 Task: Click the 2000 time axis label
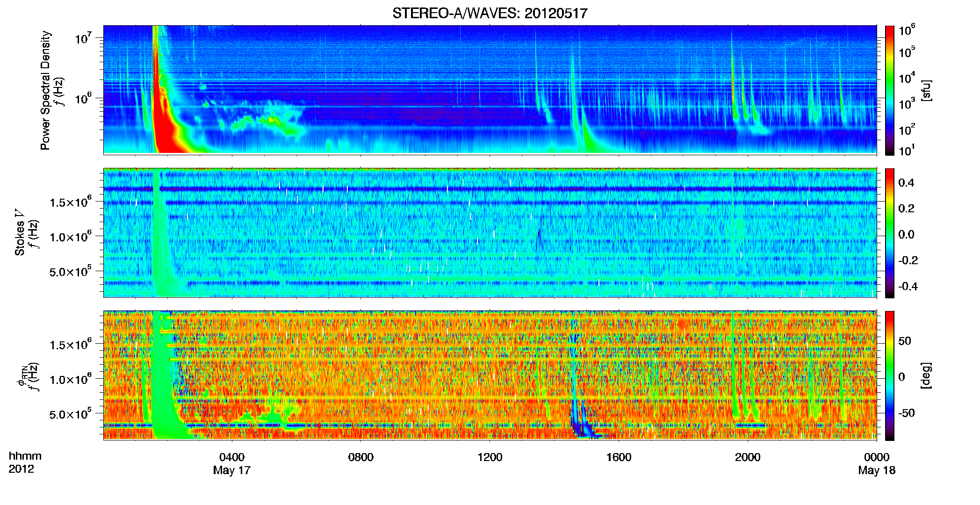pyautogui.click(x=748, y=457)
